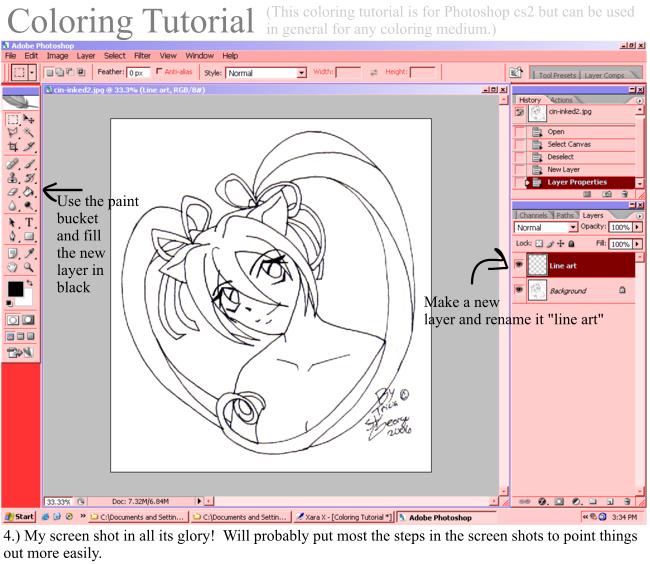Hide the Background layer eye
Image resolution: width=650 pixels, height=564 pixels.
click(519, 290)
